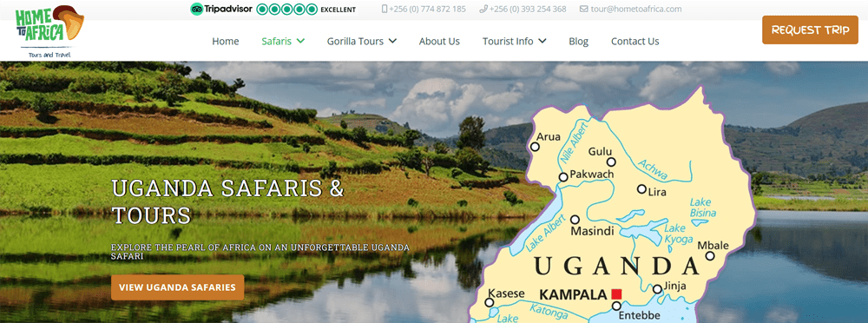Viewport: 868px width, 323px height.
Task: Click the View Uganda Safaries button
Action: (177, 287)
